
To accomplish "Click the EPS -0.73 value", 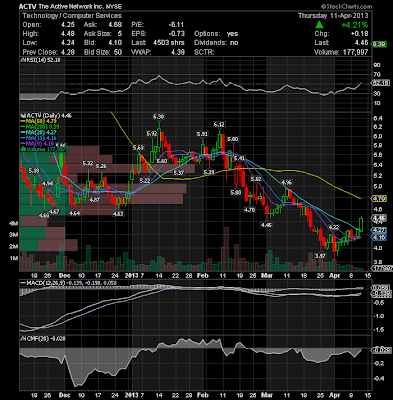I will [177, 34].
